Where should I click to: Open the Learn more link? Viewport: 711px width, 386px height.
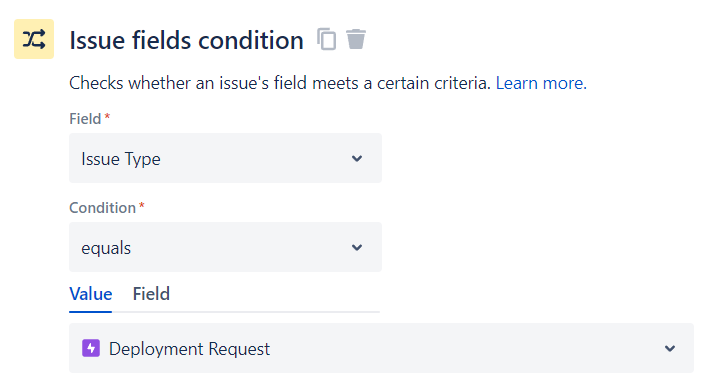pos(541,83)
